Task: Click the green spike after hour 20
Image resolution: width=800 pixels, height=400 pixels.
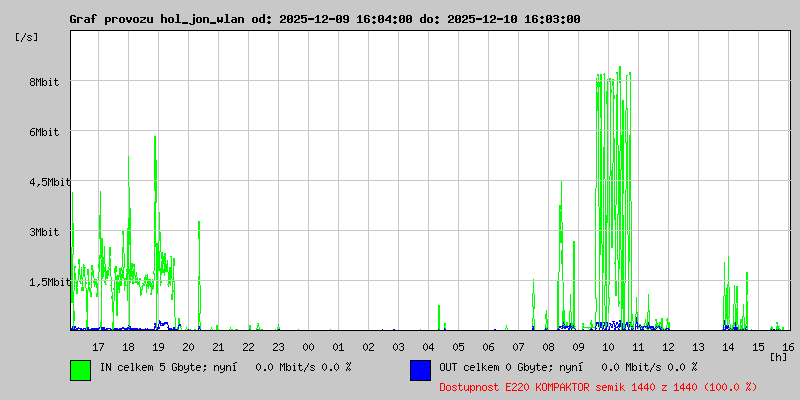Action: click(x=199, y=275)
